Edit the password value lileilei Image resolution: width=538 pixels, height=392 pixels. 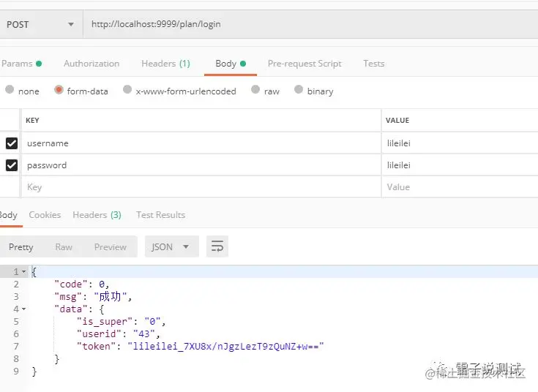[460, 165]
